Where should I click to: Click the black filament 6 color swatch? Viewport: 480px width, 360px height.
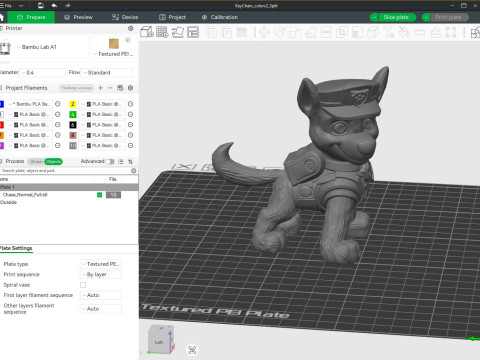[x=73, y=125]
